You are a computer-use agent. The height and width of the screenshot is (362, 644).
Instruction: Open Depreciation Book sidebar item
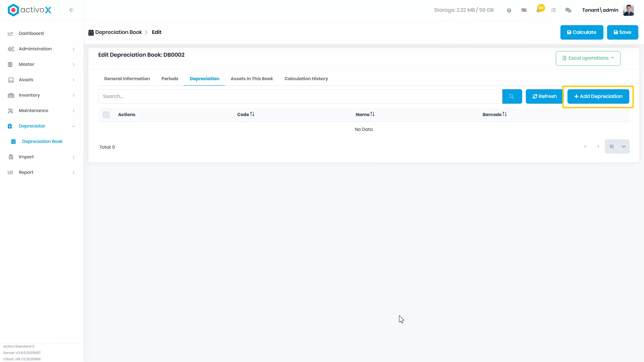pos(42,142)
